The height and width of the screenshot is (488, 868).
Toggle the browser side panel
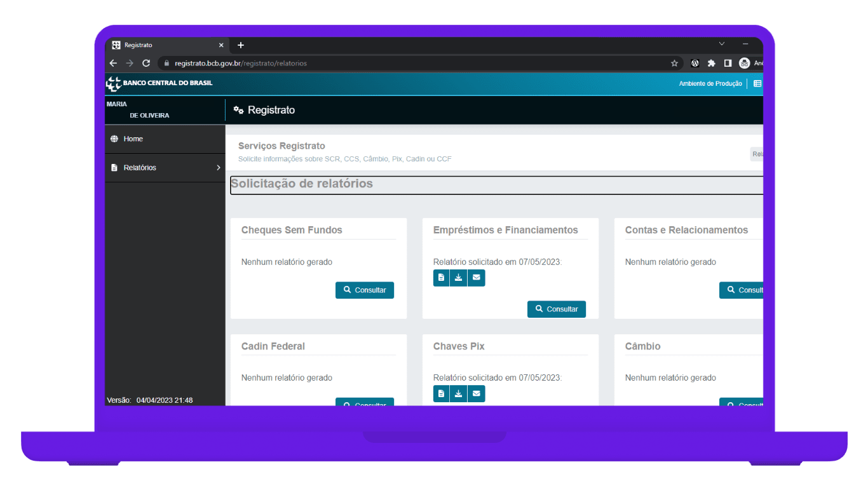click(728, 64)
